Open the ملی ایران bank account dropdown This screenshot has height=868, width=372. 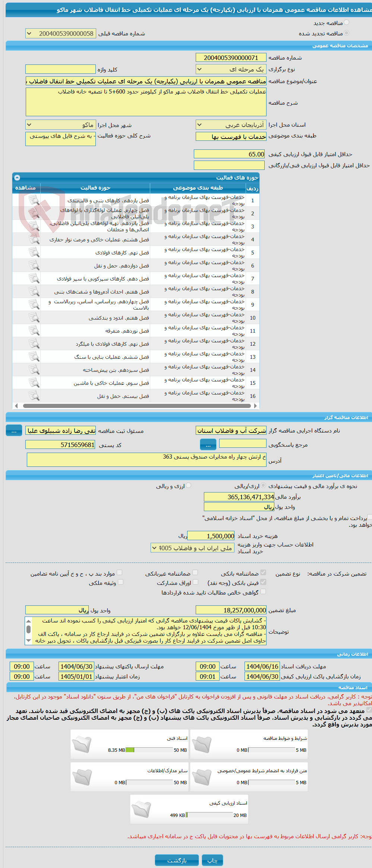[192, 548]
